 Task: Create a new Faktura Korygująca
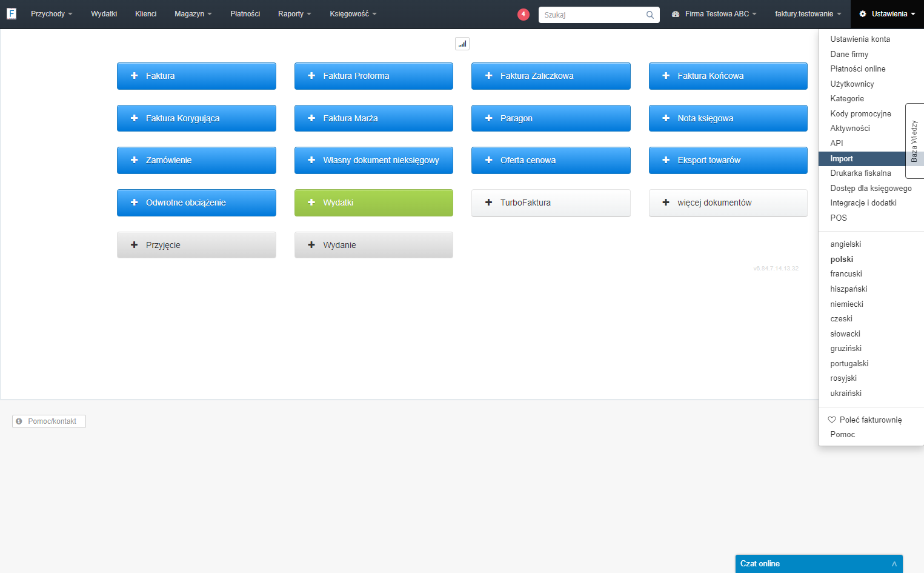click(196, 118)
